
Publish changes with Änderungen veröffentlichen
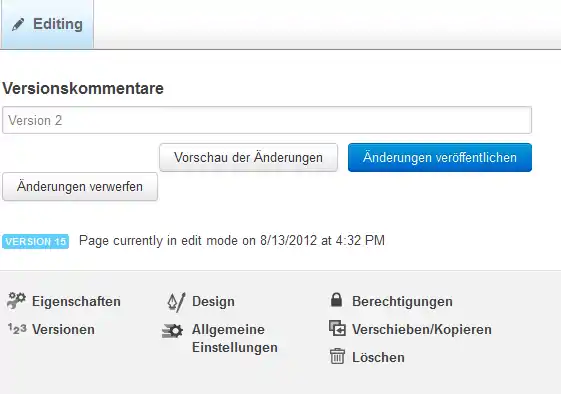tap(440, 157)
